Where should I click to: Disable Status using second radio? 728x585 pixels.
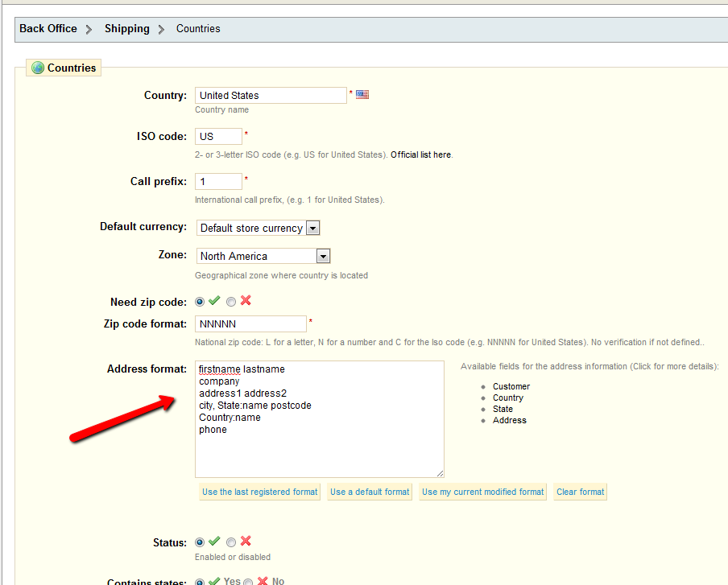coord(231,542)
